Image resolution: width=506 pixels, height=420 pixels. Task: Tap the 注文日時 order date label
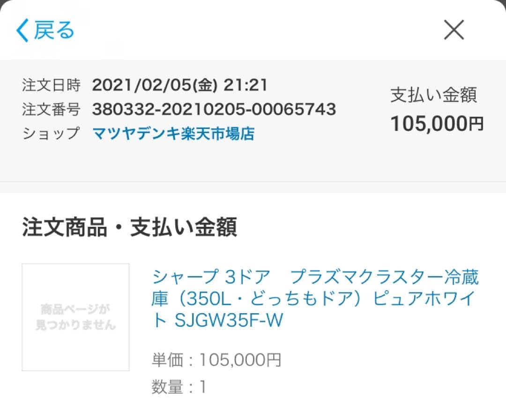52,85
